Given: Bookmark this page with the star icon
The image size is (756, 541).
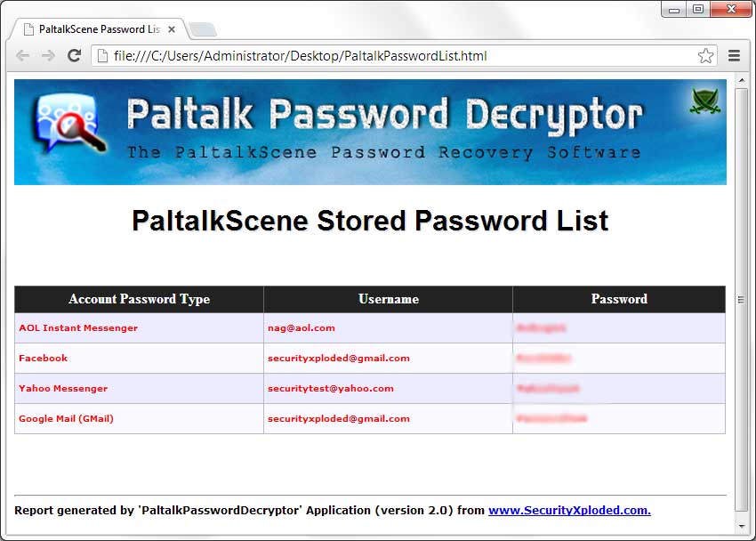Looking at the screenshot, I should [x=705, y=56].
